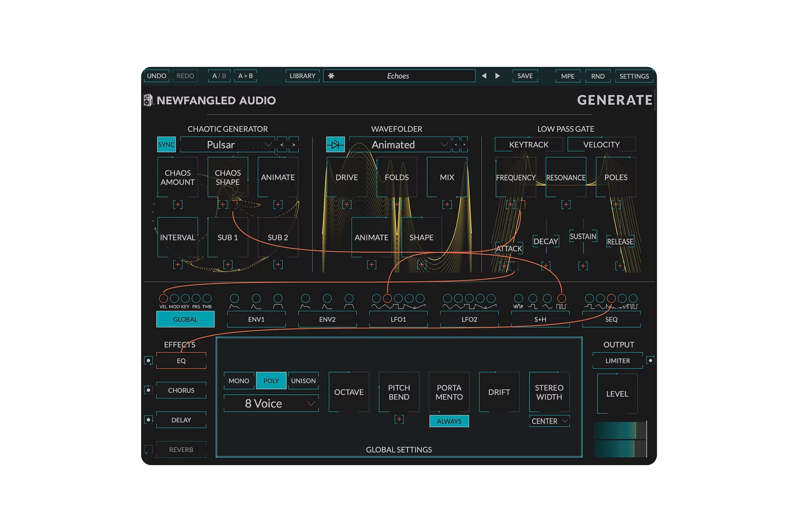Click the KEYTRACK control
The image size is (798, 532).
click(x=529, y=144)
